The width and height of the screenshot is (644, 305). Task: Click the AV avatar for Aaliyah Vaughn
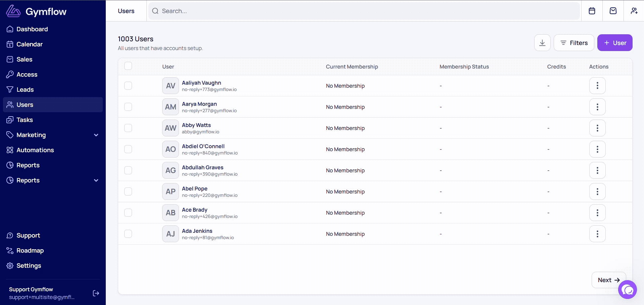[171, 86]
